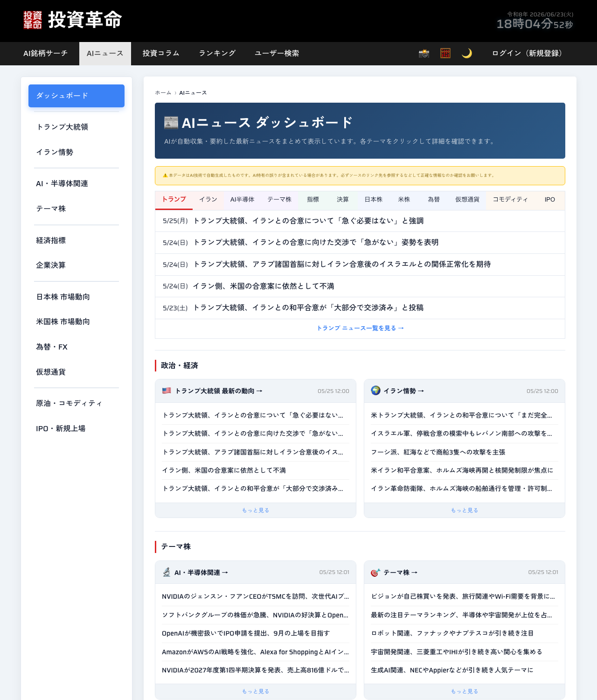Screen dimensions: 597x700
Task: Open フーシ派、紅海などで商船3隻への攻撃を主張
Action: click(x=465, y=452)
